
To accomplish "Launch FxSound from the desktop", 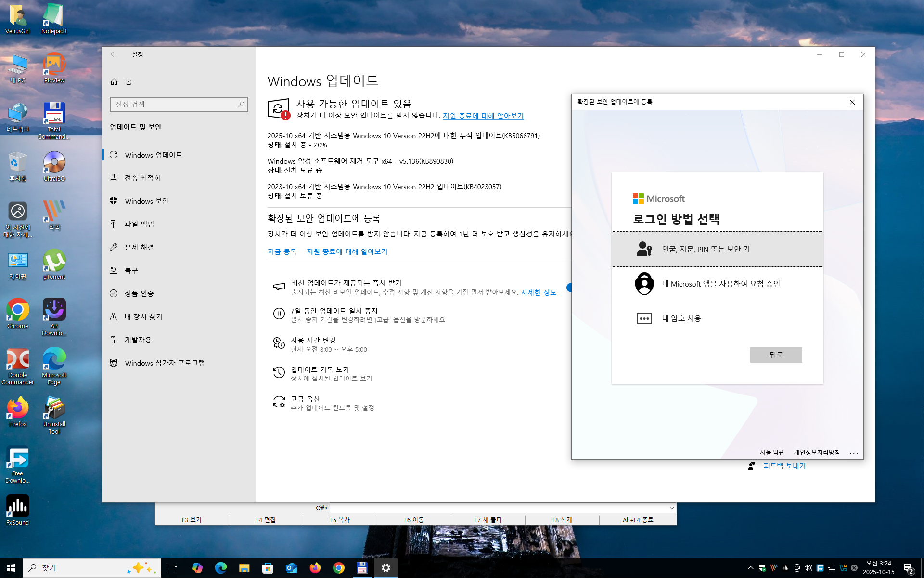I will point(18,510).
